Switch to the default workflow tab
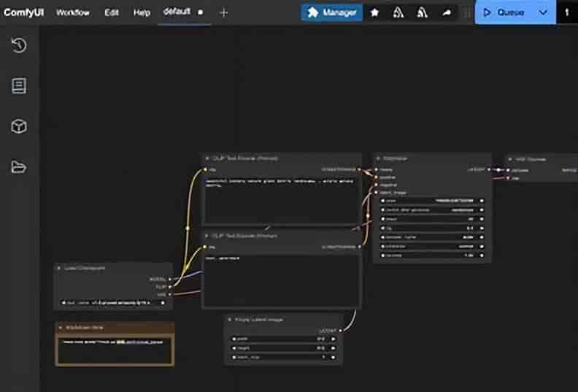The width and height of the screenshot is (578, 392). coord(177,12)
